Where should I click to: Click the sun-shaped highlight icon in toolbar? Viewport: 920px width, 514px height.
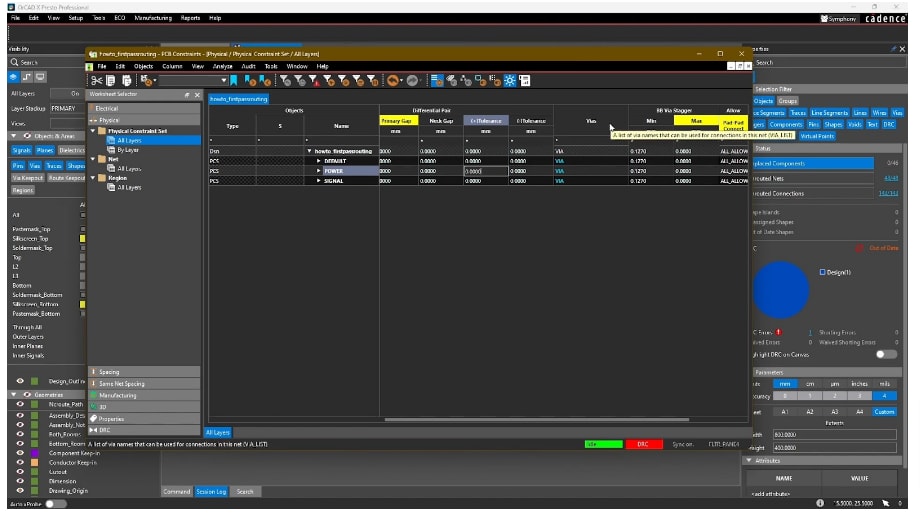[x=510, y=80]
